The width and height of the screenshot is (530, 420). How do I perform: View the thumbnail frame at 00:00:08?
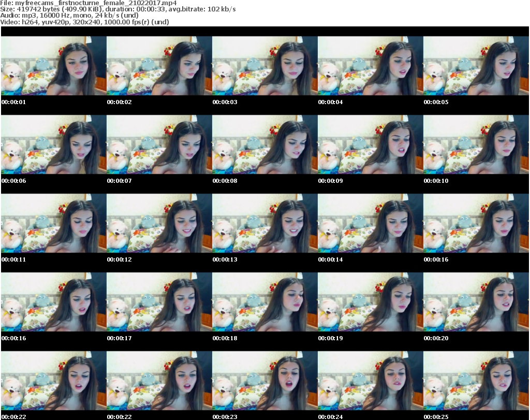click(x=264, y=144)
